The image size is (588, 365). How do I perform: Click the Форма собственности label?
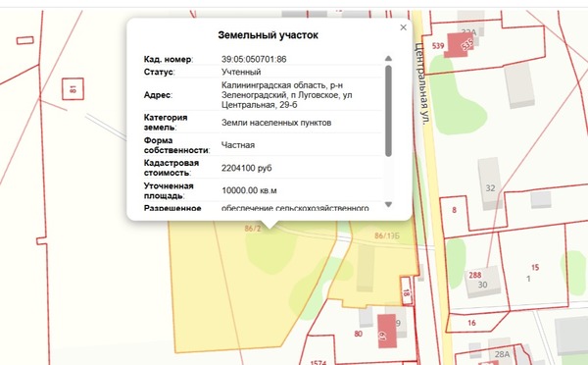[x=176, y=145]
